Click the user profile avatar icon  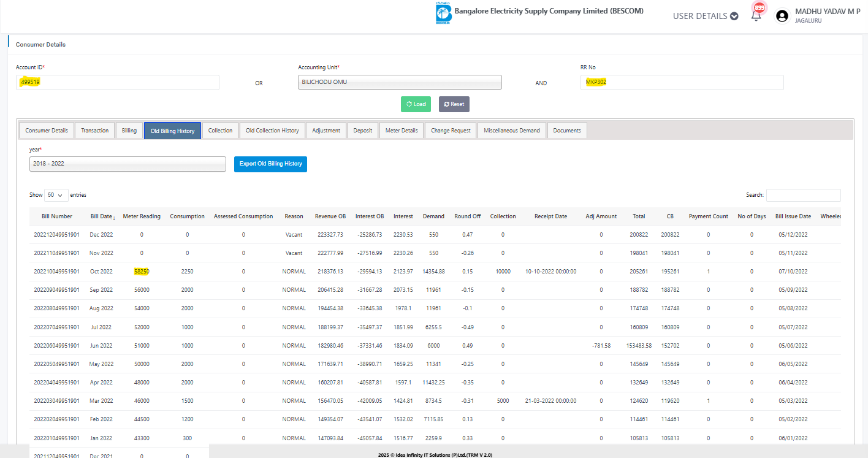pyautogui.click(x=782, y=16)
